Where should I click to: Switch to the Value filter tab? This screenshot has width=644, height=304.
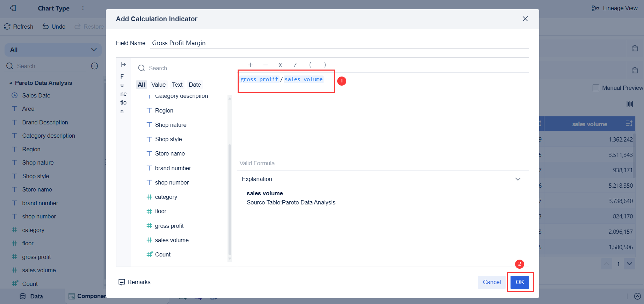click(158, 85)
